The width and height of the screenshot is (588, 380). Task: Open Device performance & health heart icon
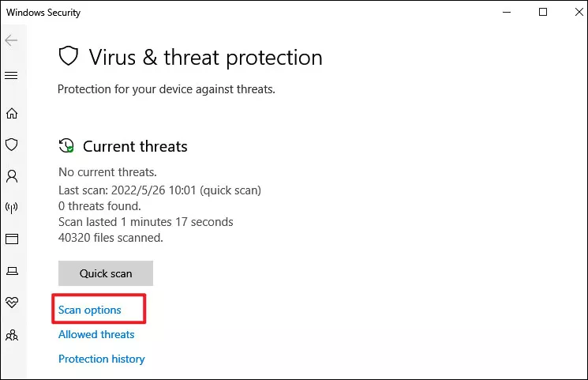click(x=12, y=303)
